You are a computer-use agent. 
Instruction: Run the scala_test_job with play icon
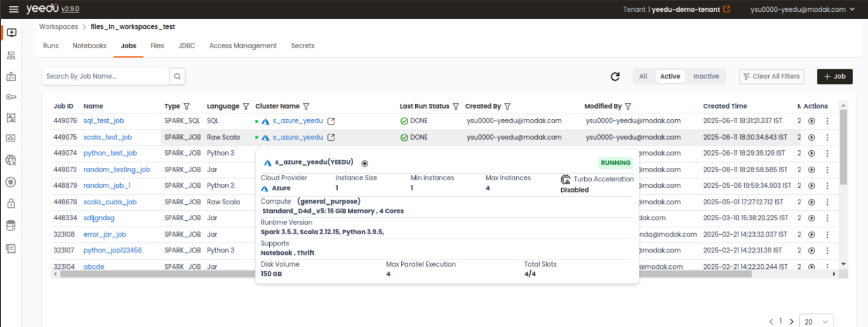click(x=812, y=137)
